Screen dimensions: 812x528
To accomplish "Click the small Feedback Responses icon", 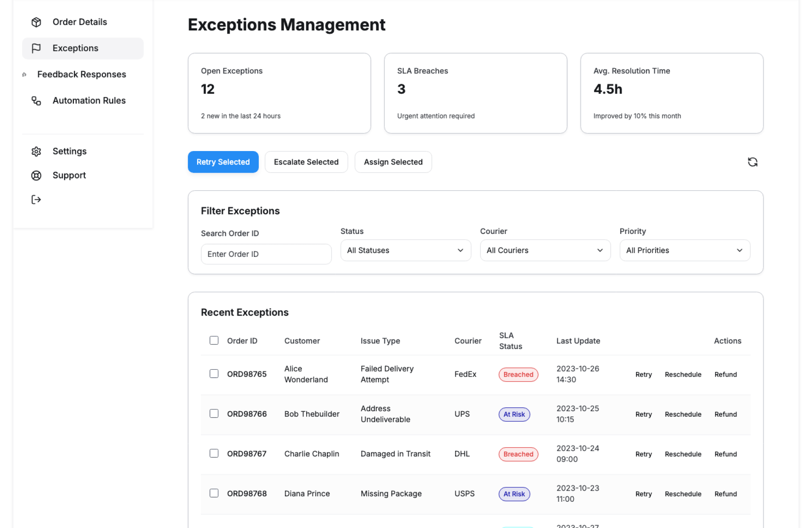I will 24,74.
